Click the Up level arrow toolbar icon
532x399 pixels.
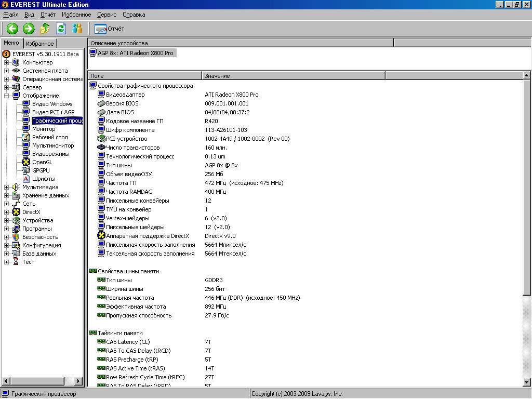coord(45,29)
